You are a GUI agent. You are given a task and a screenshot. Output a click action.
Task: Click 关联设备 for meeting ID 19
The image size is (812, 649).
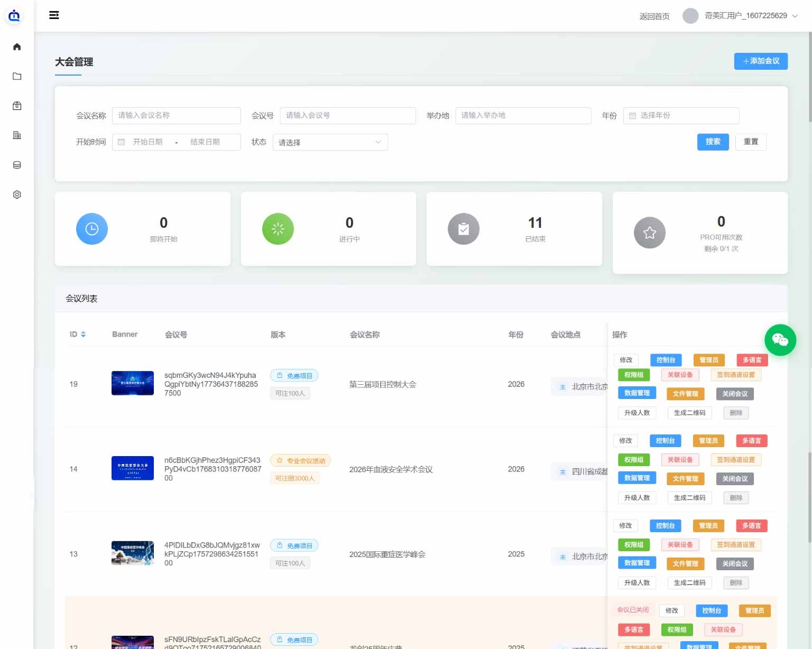coord(680,375)
